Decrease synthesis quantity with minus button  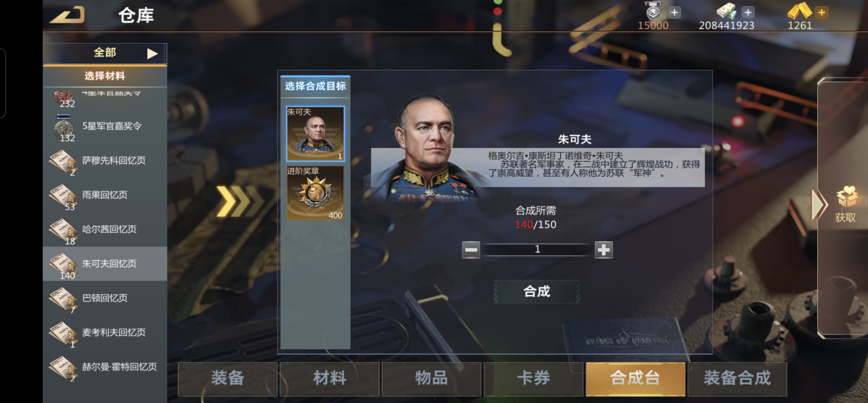(x=471, y=250)
